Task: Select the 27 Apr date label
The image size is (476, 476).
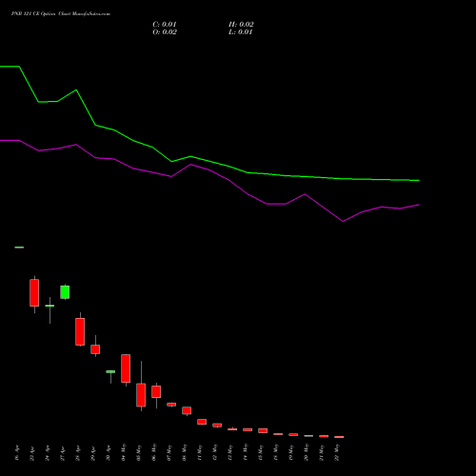Action: (x=63, y=454)
